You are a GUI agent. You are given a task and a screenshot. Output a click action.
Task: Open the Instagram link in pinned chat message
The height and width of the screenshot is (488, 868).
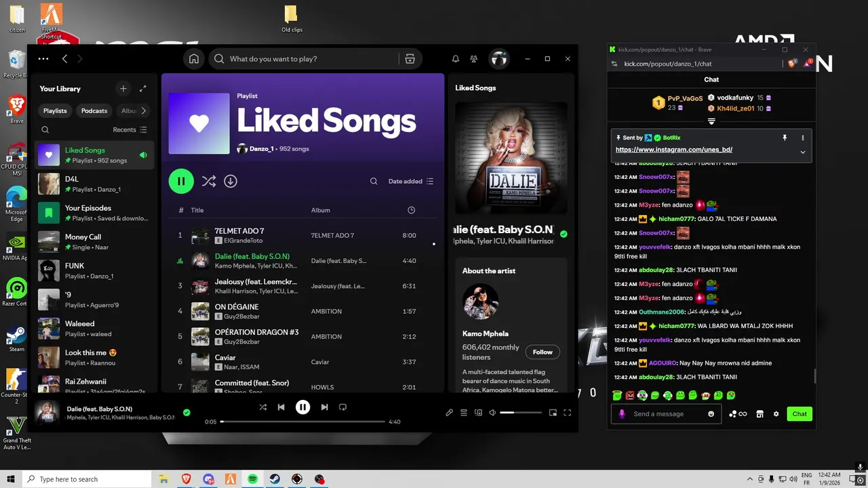pos(674,150)
